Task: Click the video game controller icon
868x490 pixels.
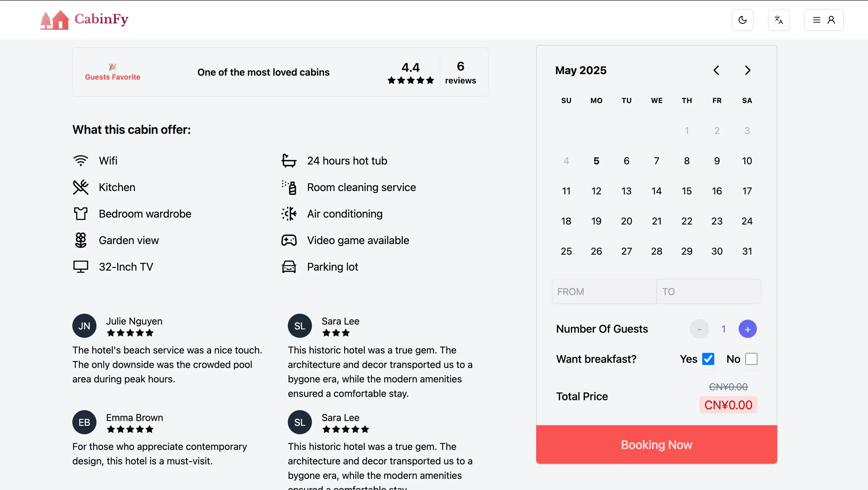Action: [289, 240]
